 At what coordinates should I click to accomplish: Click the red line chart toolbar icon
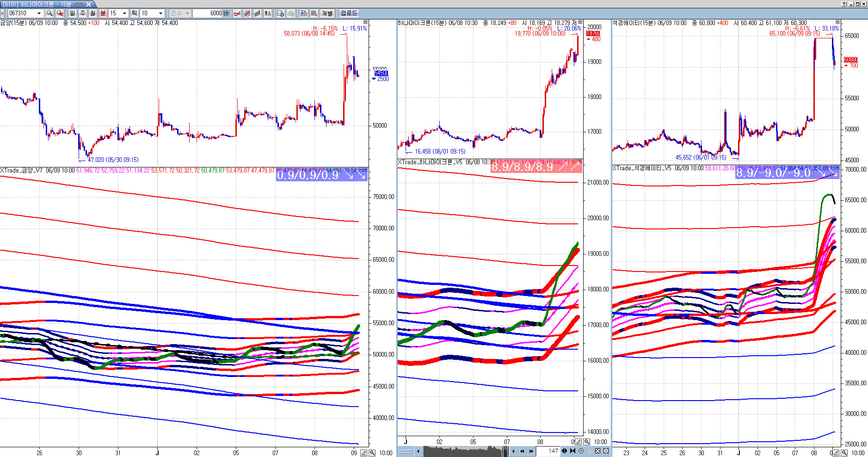(237, 13)
